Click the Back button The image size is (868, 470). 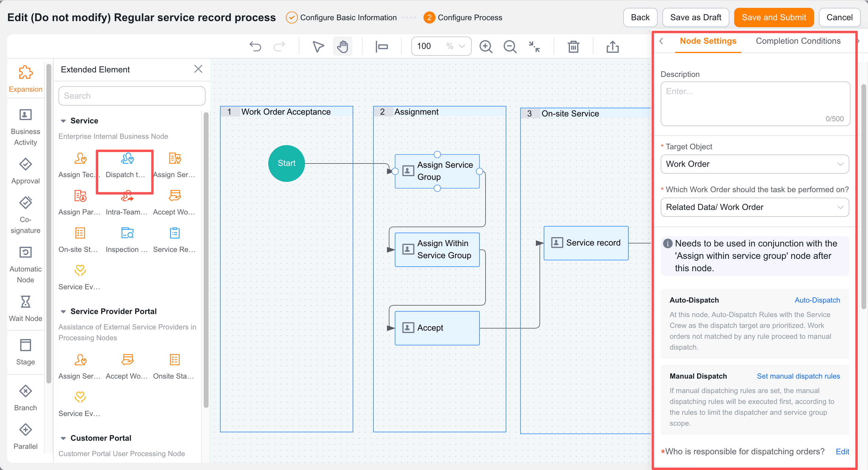(x=640, y=17)
